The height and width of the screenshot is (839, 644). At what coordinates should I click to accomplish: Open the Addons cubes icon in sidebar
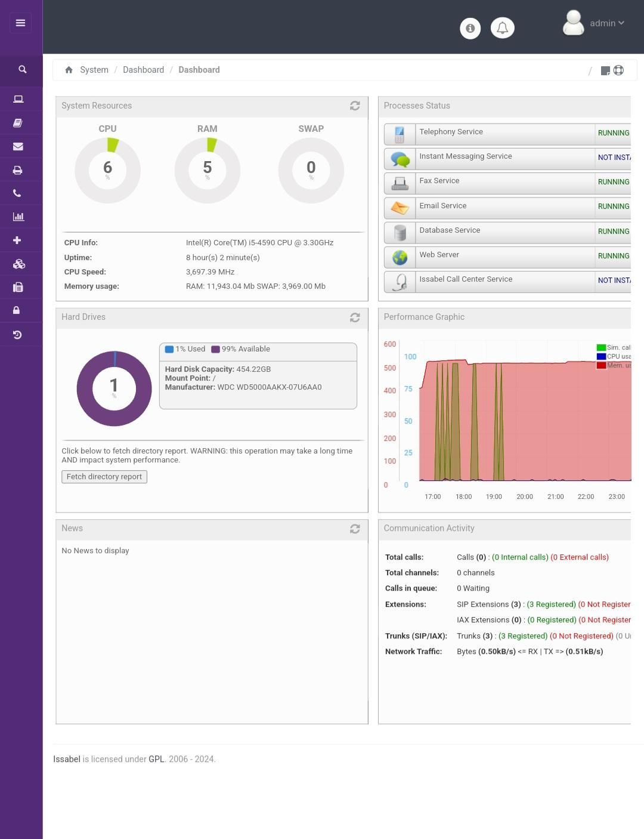pos(19,264)
